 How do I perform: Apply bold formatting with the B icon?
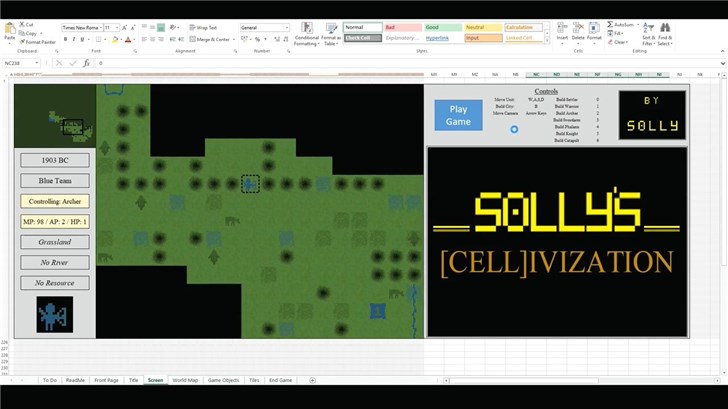click(65, 40)
